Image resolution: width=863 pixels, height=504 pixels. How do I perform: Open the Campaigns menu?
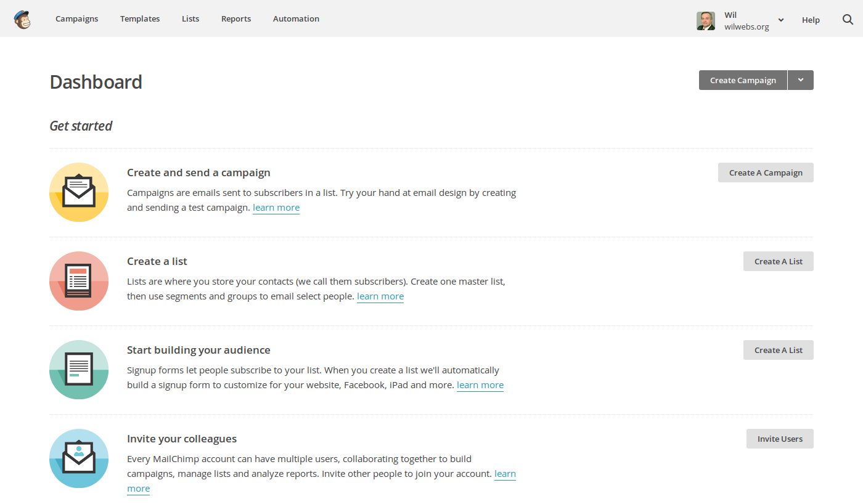tap(76, 19)
